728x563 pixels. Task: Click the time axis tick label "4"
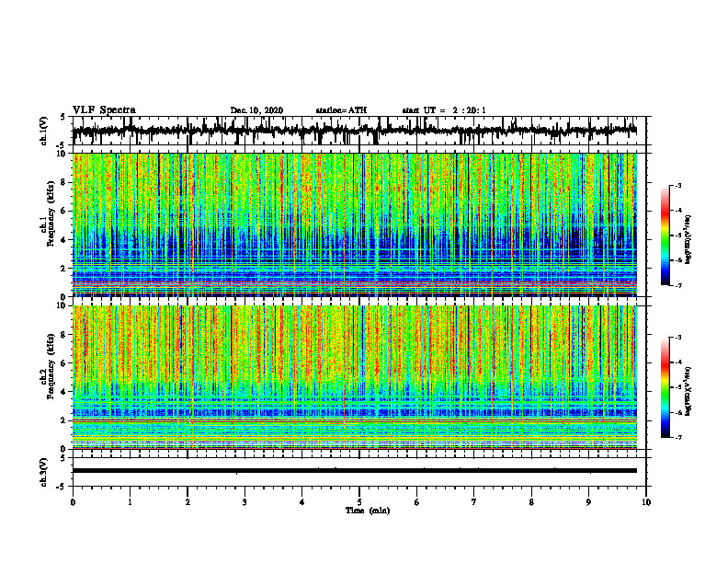coord(302,502)
